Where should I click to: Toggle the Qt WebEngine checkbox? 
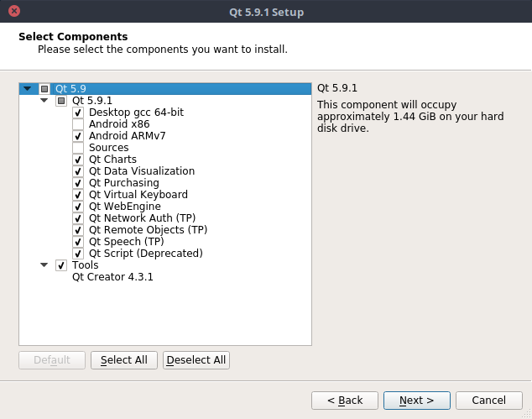[x=78, y=207]
